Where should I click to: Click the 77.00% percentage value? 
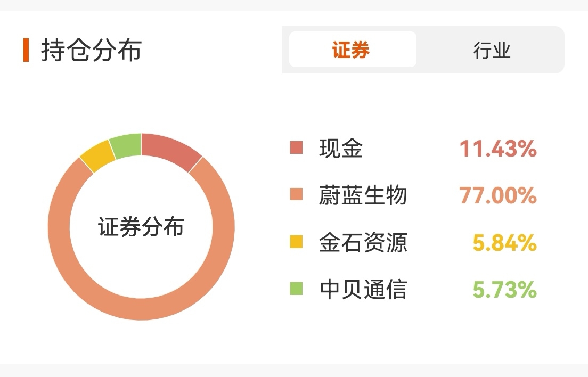click(498, 195)
